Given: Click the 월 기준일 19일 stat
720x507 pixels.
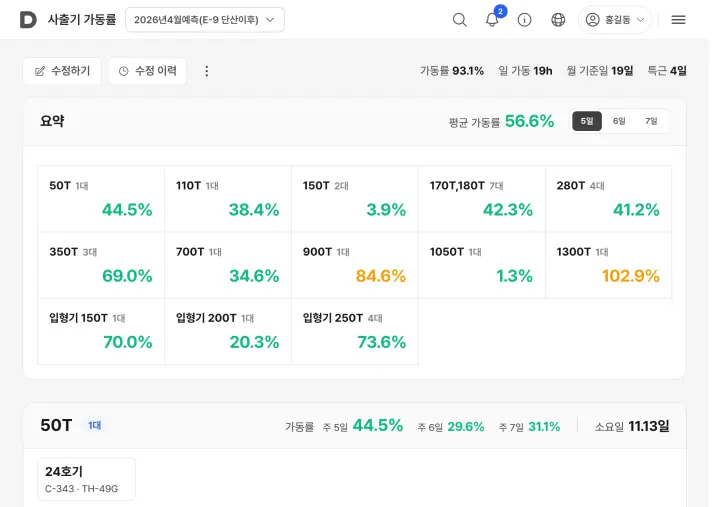Looking at the screenshot, I should point(600,71).
